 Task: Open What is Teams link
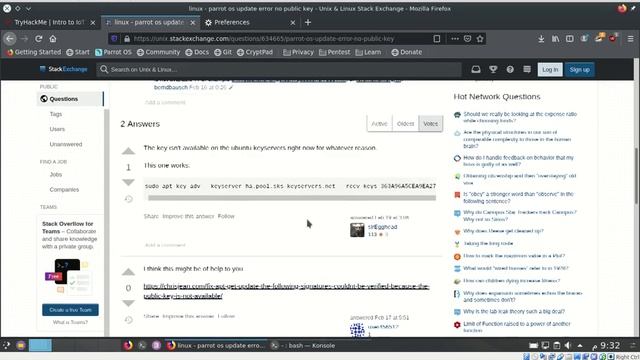[70, 322]
